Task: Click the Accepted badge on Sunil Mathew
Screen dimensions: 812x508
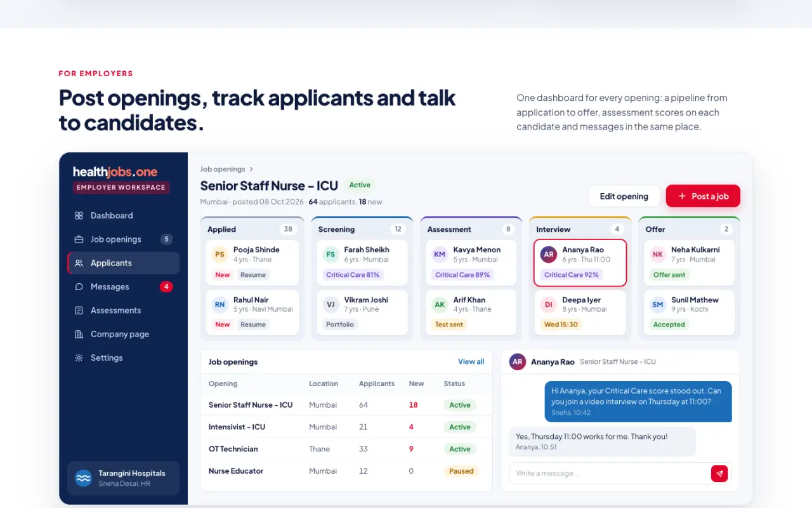Action: pos(669,324)
